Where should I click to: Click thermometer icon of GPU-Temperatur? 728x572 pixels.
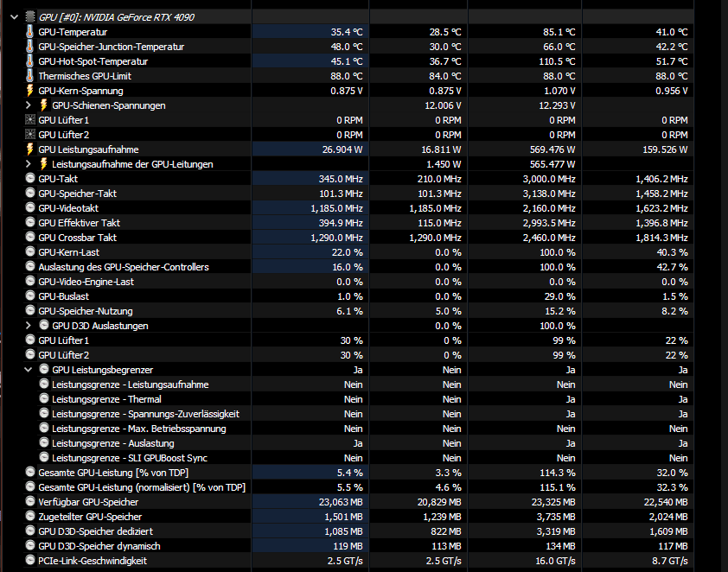pos(29,32)
